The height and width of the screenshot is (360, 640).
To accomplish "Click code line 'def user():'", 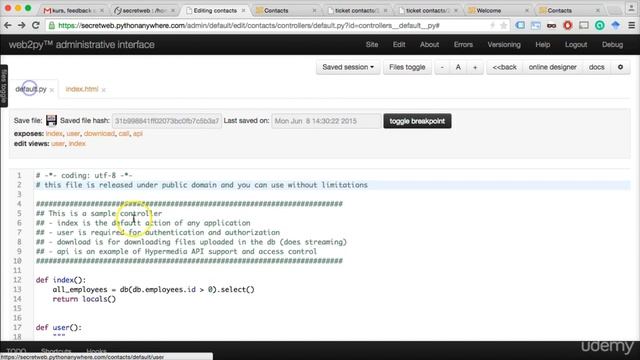I will tap(59, 327).
